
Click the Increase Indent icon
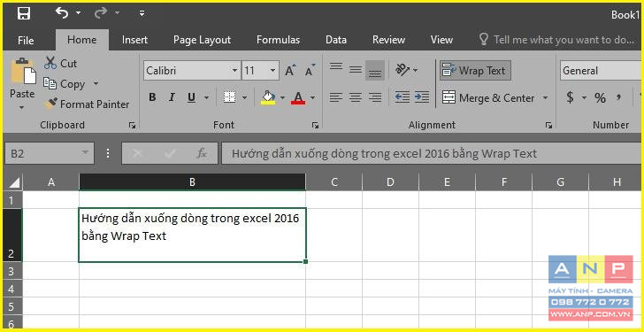422,97
